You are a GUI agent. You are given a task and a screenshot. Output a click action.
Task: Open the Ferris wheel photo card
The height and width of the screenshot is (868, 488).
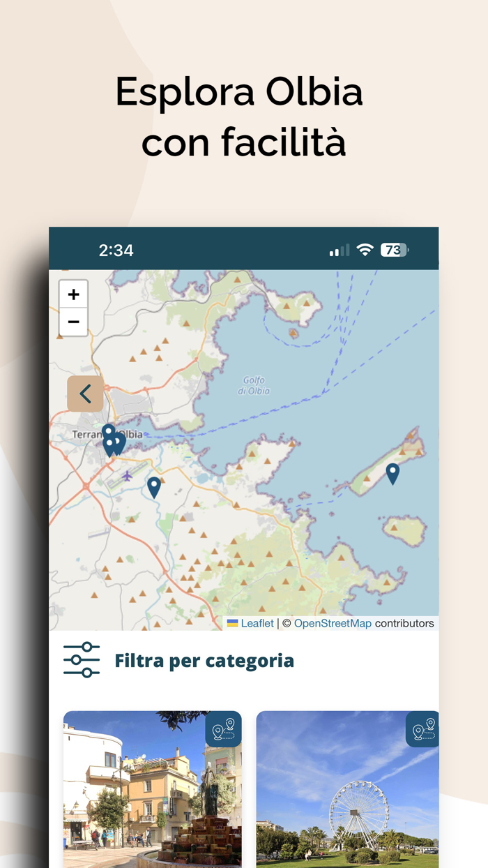(x=347, y=789)
